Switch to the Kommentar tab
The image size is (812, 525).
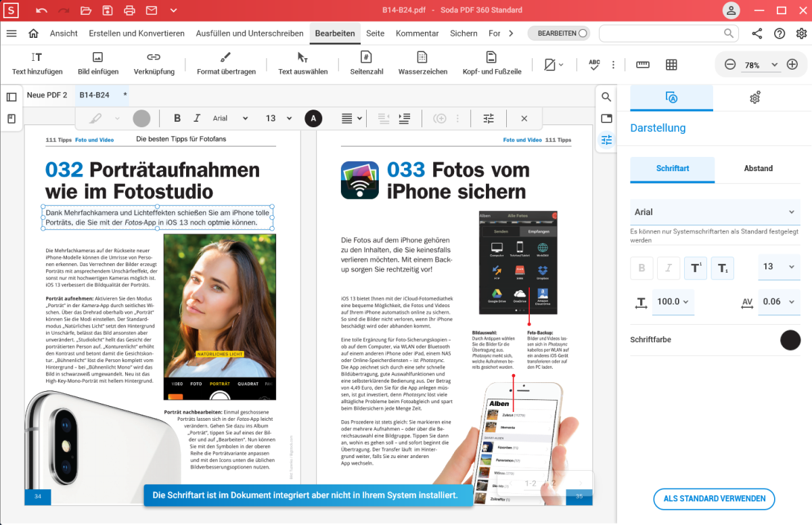pyautogui.click(x=418, y=33)
